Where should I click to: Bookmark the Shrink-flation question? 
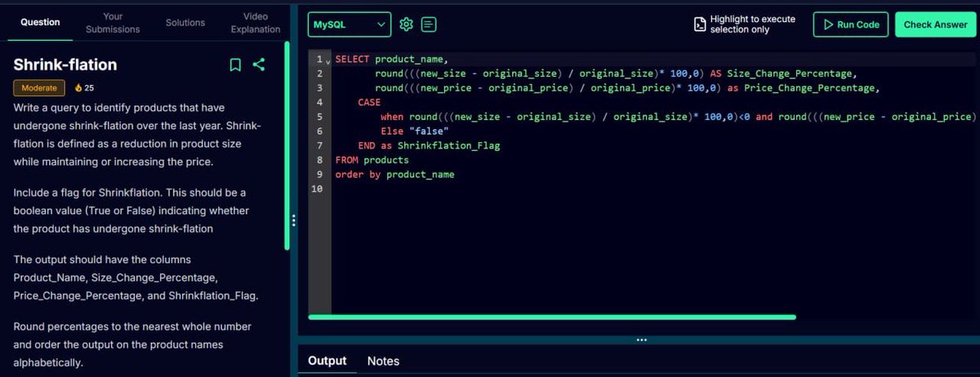(x=235, y=64)
